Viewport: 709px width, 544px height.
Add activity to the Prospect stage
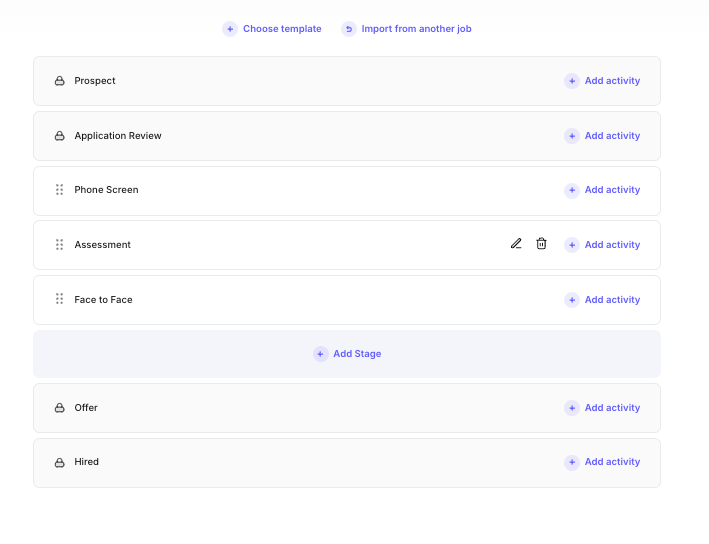click(602, 81)
